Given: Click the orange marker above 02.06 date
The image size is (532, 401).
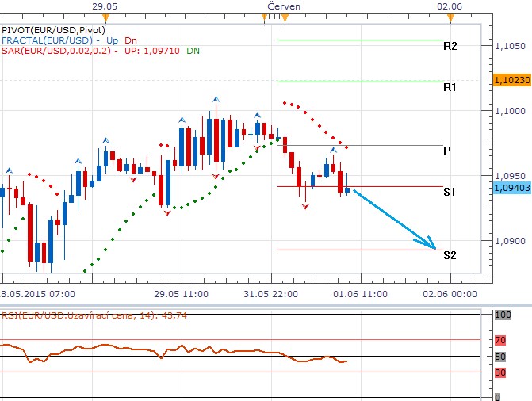Looking at the screenshot, I should point(450,17).
